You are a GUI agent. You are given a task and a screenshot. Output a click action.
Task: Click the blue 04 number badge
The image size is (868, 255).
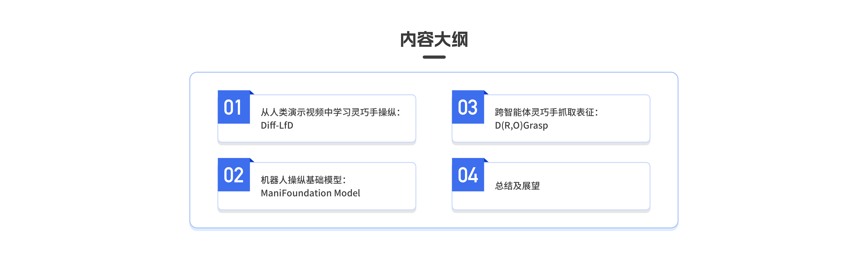468,175
